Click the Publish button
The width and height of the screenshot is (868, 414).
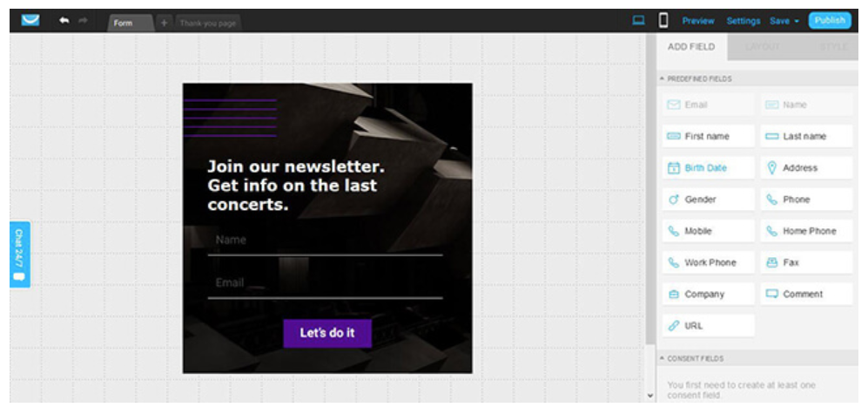(830, 21)
